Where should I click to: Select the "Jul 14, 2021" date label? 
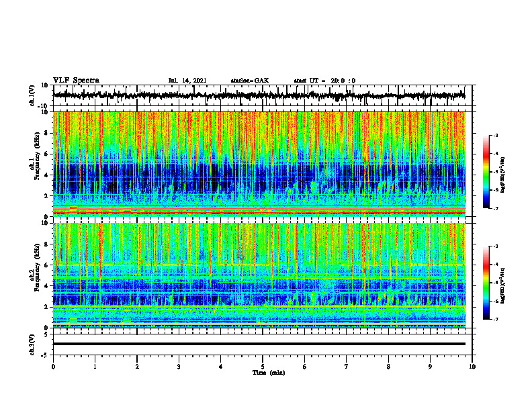(187, 81)
